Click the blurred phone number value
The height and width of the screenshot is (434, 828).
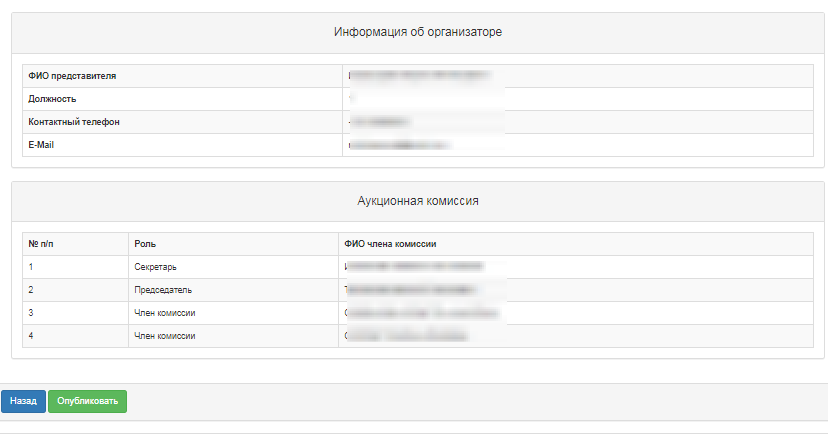click(x=379, y=122)
